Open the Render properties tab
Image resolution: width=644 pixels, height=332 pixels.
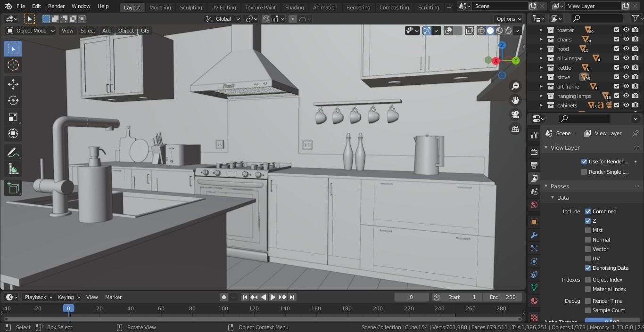point(534,152)
